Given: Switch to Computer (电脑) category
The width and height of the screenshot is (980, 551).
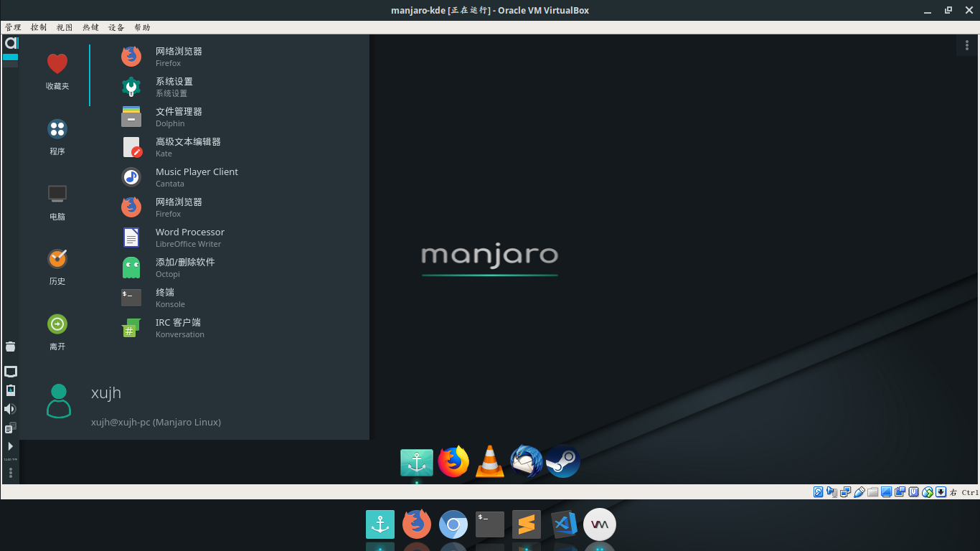Looking at the screenshot, I should 57,202.
